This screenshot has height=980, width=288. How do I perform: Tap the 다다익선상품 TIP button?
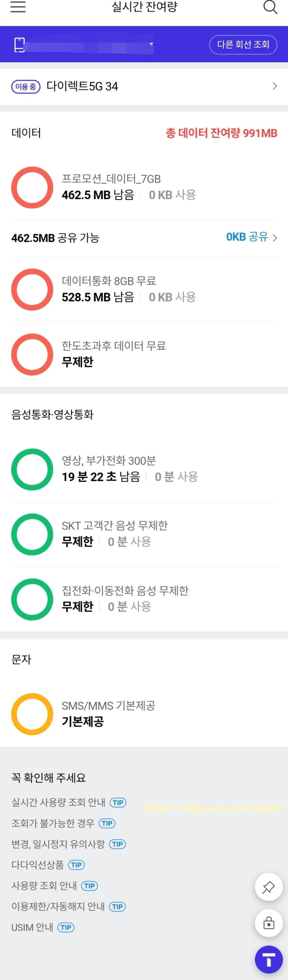point(77,865)
